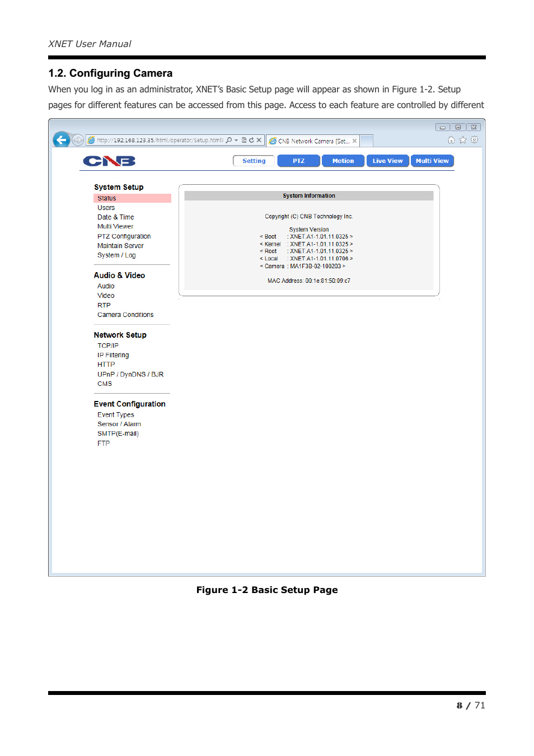Select Status under System Setup

[x=132, y=198]
